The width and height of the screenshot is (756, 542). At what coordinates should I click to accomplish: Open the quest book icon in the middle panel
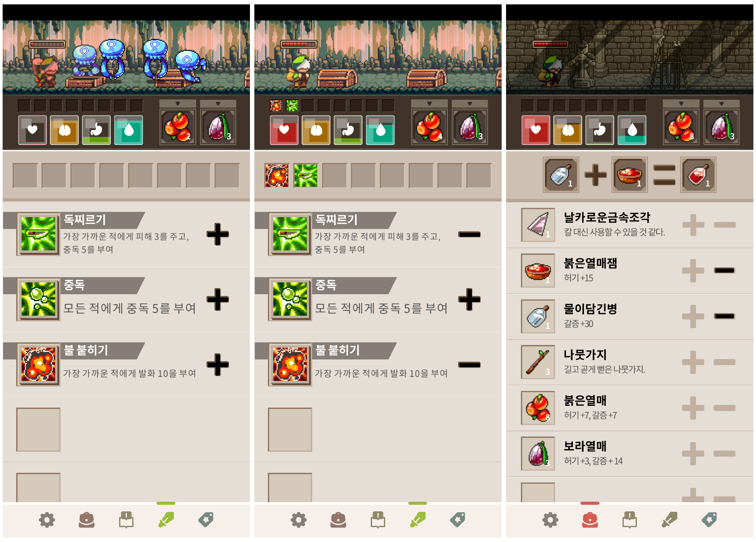(378, 520)
